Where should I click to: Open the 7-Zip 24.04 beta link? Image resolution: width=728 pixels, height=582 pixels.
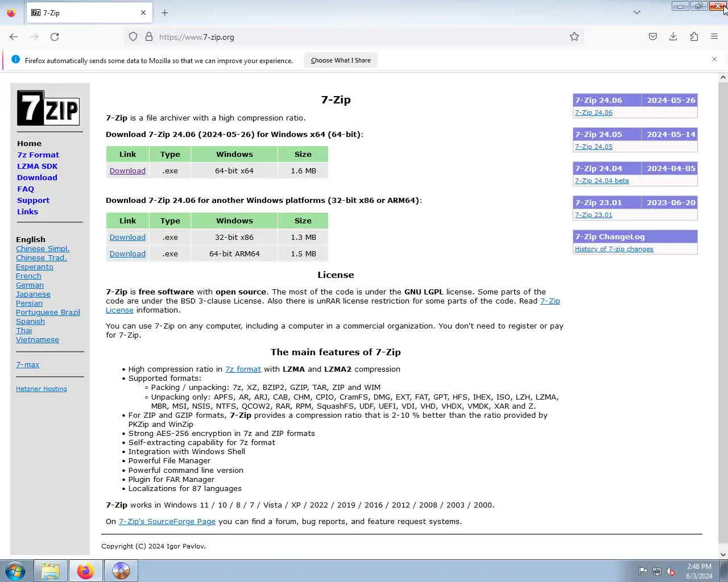(602, 181)
